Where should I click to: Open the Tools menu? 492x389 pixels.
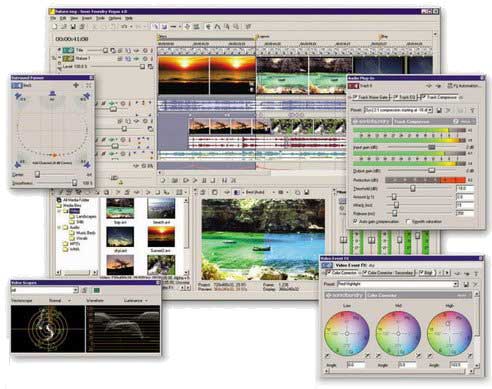click(101, 18)
